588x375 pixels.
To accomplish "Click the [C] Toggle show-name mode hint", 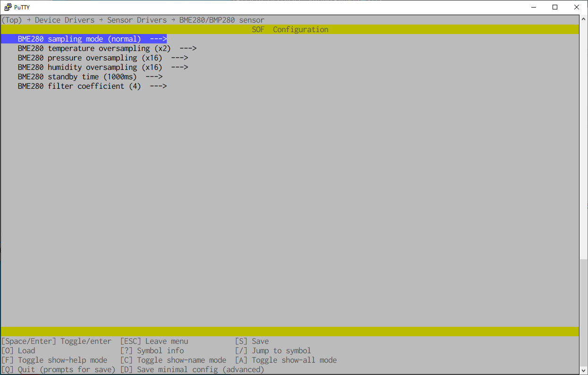I will pyautogui.click(x=173, y=360).
